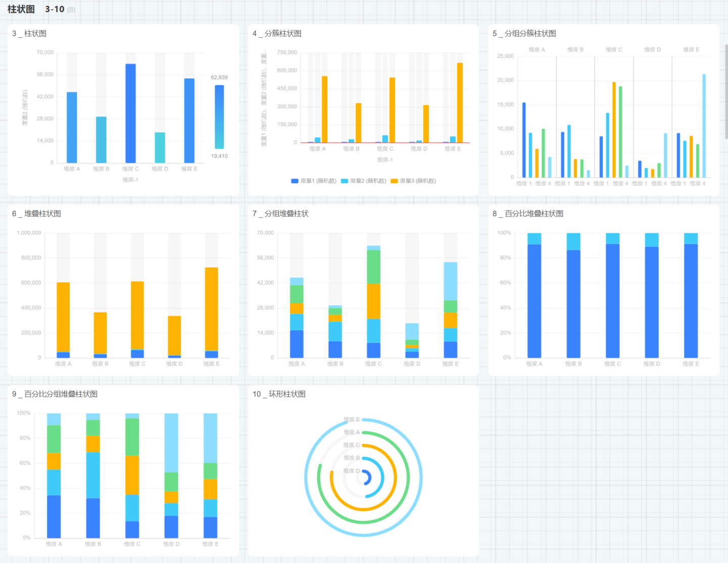Click the large light-blue 维度 D segment in 百分比分组堆叠柱状图
This screenshot has width=728, height=563.
coord(171,443)
